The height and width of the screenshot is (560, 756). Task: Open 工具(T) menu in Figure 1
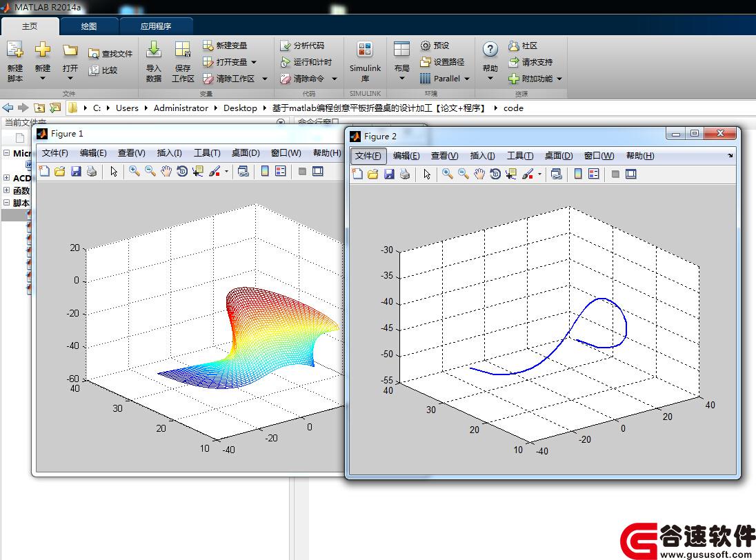click(207, 153)
